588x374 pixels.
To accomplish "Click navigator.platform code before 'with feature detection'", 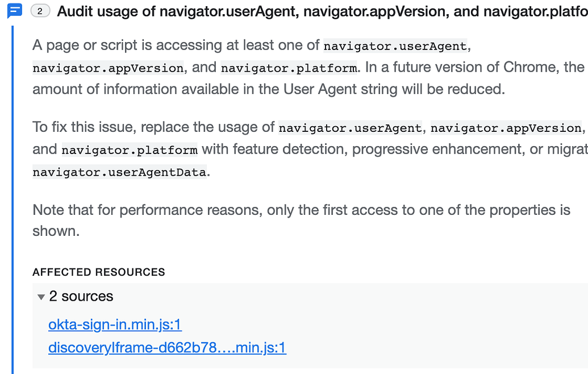I will coord(130,151).
